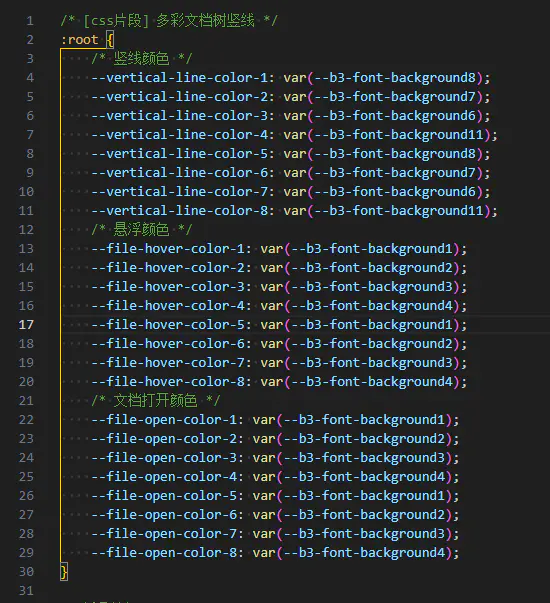The height and width of the screenshot is (603, 550).
Task: Click value "--b3-font-background11" on line 11
Action: (x=399, y=210)
